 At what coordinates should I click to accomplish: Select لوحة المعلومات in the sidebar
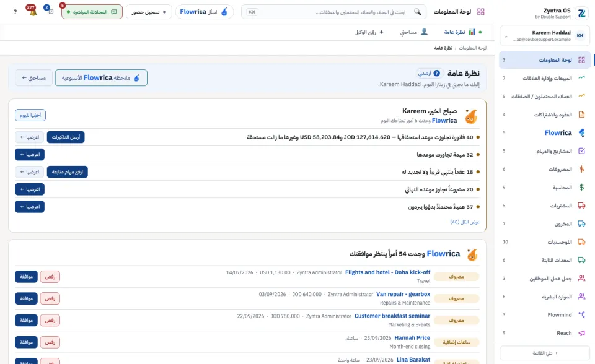[545, 60]
